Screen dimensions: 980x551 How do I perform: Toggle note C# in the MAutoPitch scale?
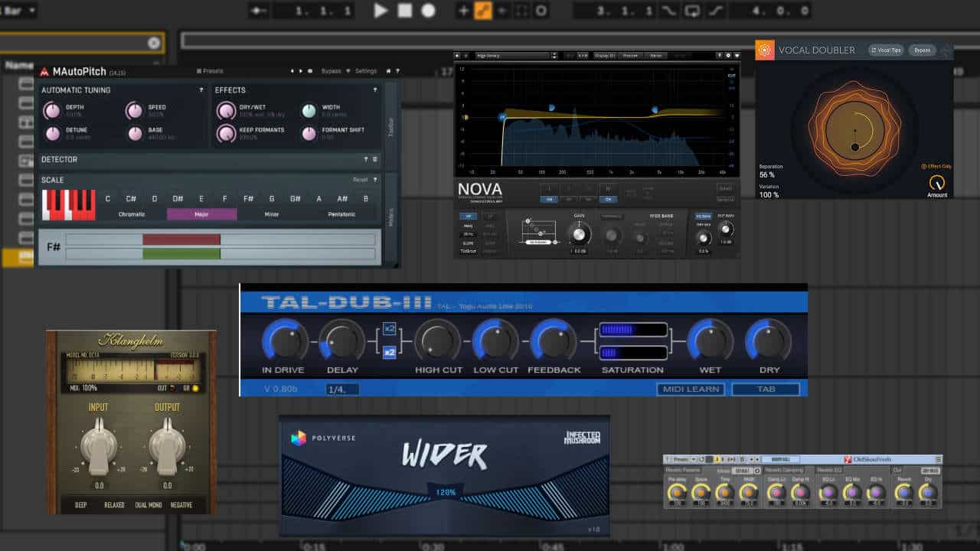coord(131,199)
